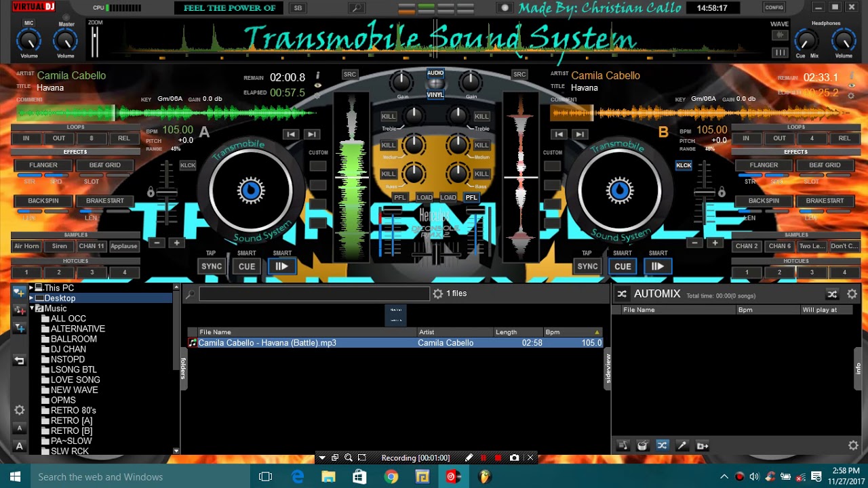Decrease deck A pitch with minus button
This screenshot has width=868, height=488.
[157, 243]
